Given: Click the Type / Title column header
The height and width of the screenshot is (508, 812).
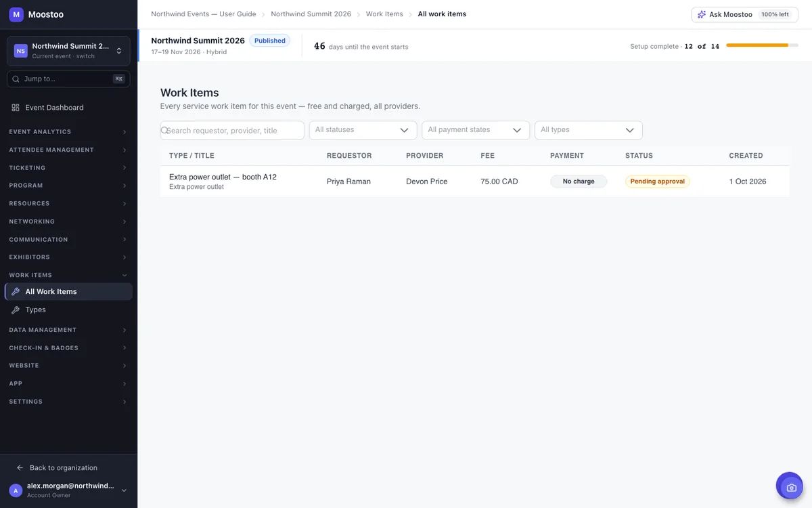Looking at the screenshot, I should 191,156.
